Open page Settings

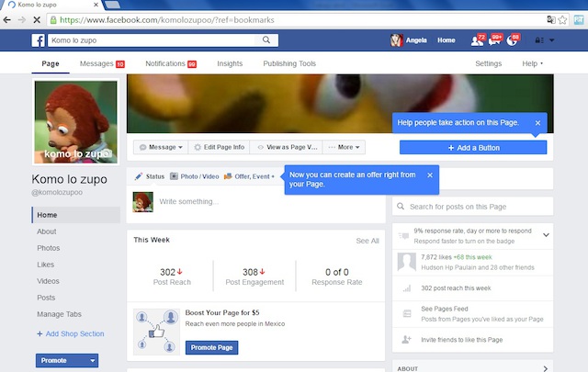pos(488,63)
